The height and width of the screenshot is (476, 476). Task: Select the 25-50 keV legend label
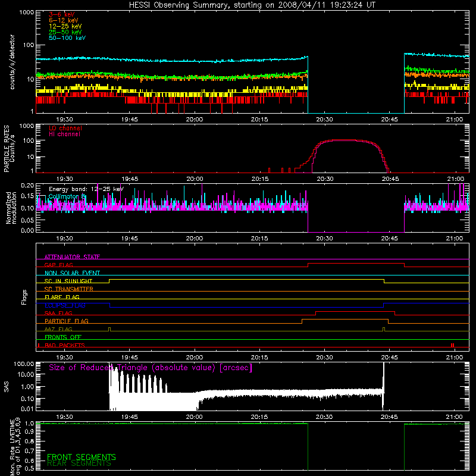pyautogui.click(x=65, y=32)
